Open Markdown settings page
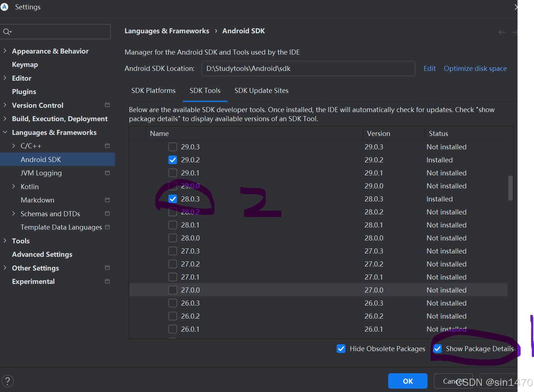The height and width of the screenshot is (392, 534). click(37, 200)
